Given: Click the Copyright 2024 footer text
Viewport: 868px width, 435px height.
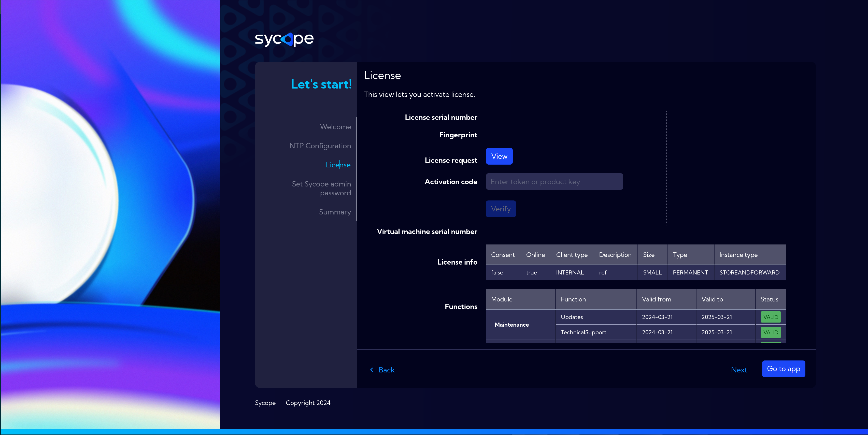Looking at the screenshot, I should coord(308,403).
